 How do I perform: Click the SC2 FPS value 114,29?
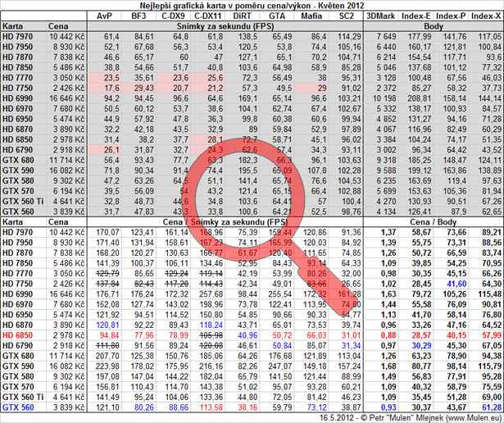349,37
